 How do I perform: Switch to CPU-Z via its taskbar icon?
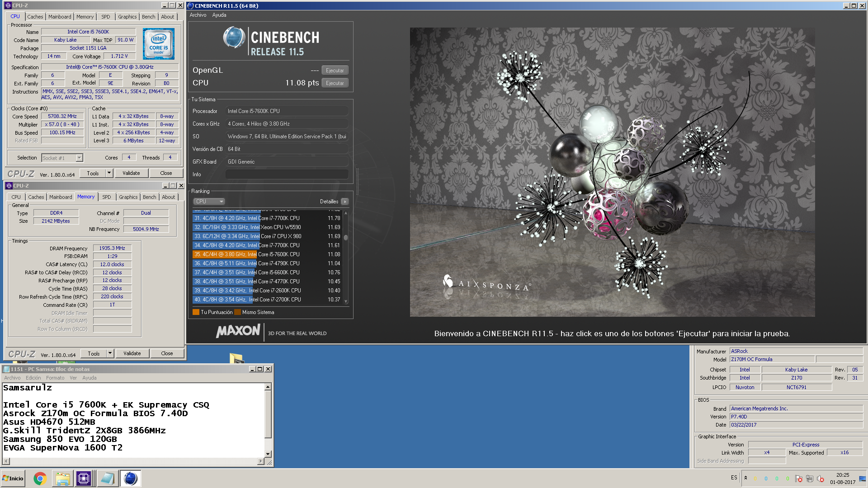click(84, 479)
